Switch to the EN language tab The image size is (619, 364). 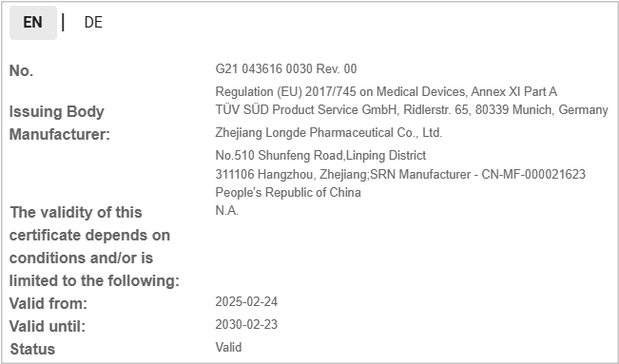click(x=32, y=23)
